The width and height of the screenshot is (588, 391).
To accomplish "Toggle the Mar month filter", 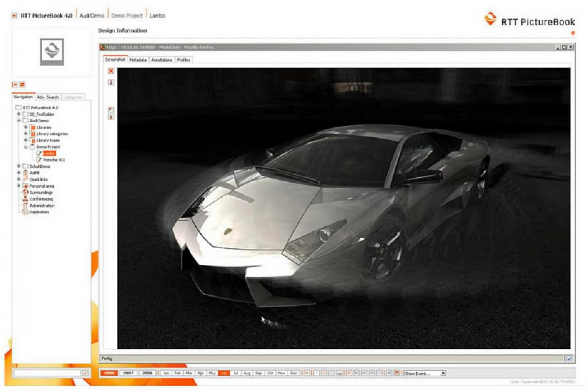I will pyautogui.click(x=189, y=374).
